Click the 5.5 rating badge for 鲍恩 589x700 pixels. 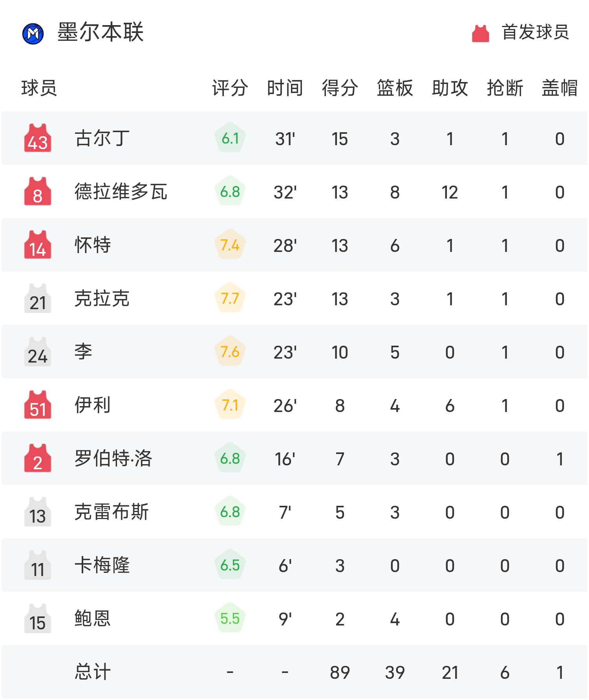coord(230,618)
